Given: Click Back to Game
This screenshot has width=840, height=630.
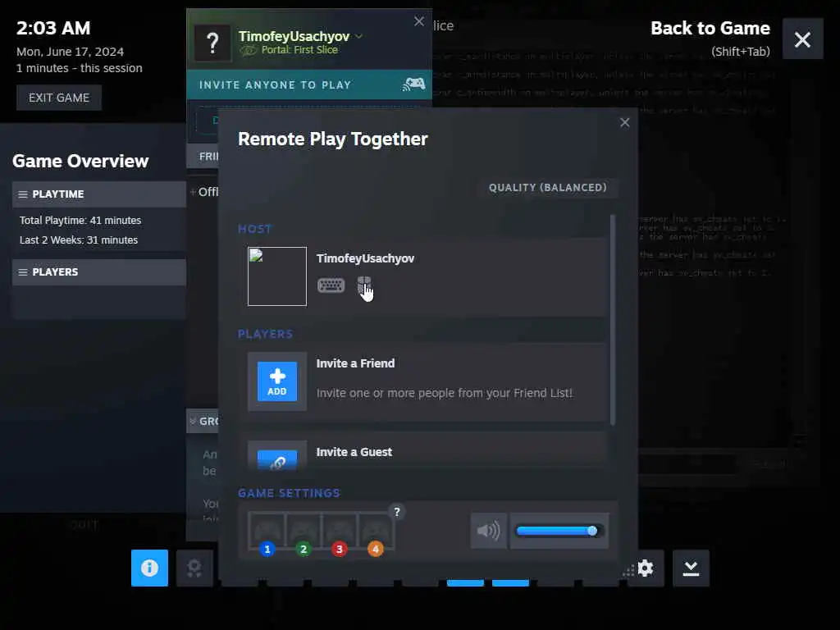Looking at the screenshot, I should click(710, 29).
